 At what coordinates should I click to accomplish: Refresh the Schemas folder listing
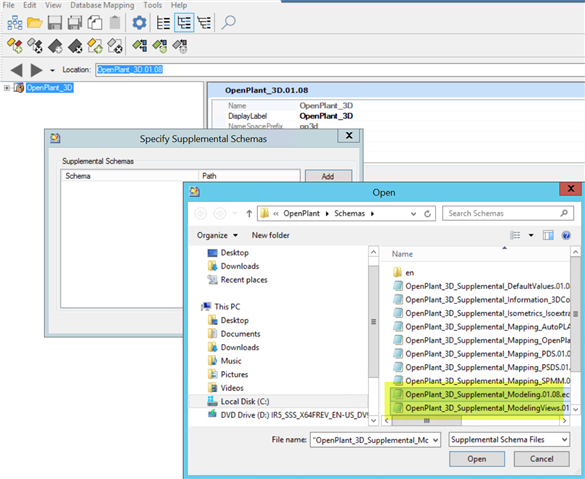tap(428, 214)
